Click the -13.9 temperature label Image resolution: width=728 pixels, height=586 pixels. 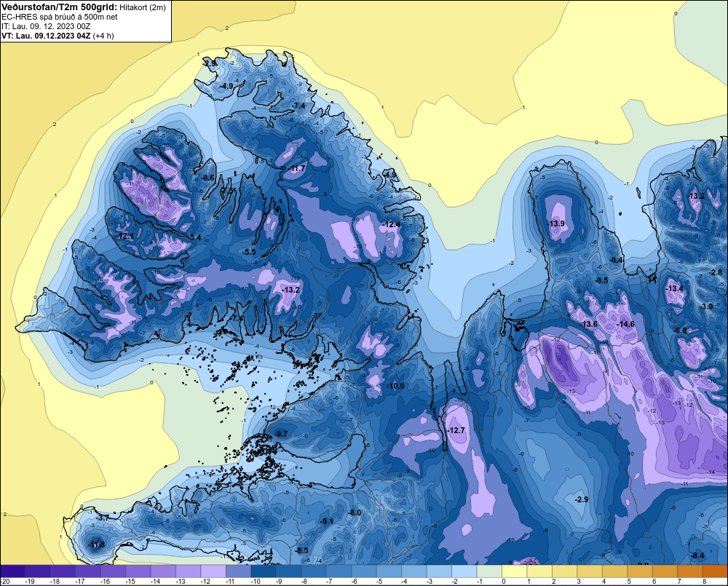(556, 223)
